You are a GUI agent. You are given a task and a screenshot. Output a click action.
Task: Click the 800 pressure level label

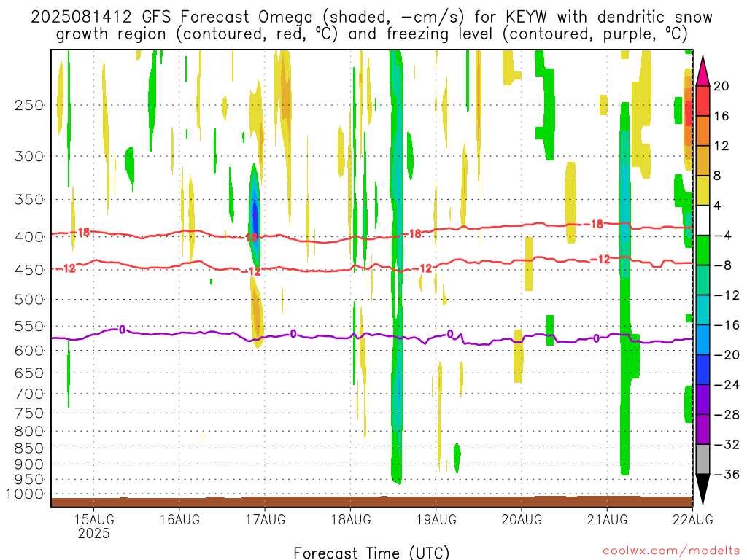(29, 432)
